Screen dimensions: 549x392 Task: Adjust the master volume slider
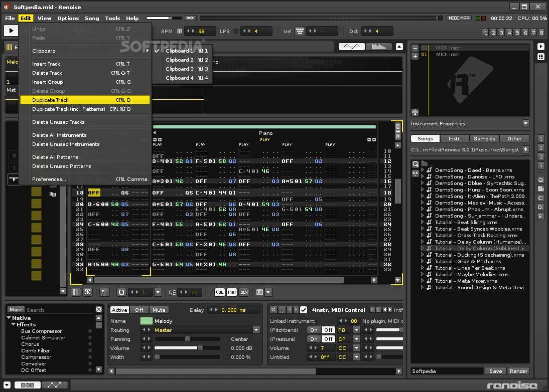click(x=164, y=18)
